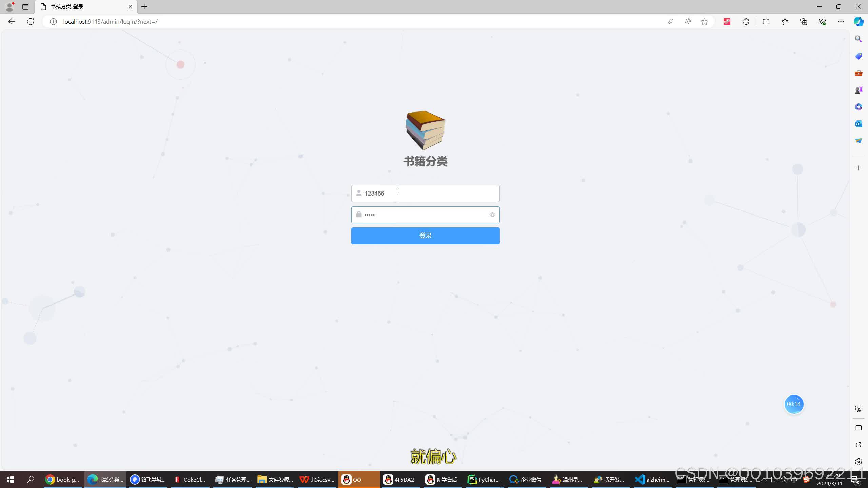Add this page to favorites star

click(x=704, y=22)
